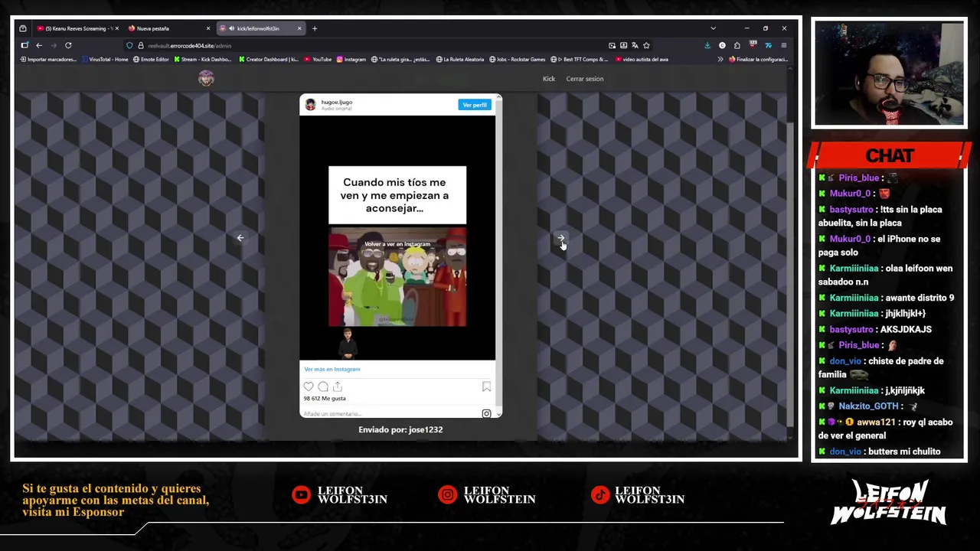The image size is (980, 551).
Task: Reload the page with the refresh icon
Action: (68, 45)
